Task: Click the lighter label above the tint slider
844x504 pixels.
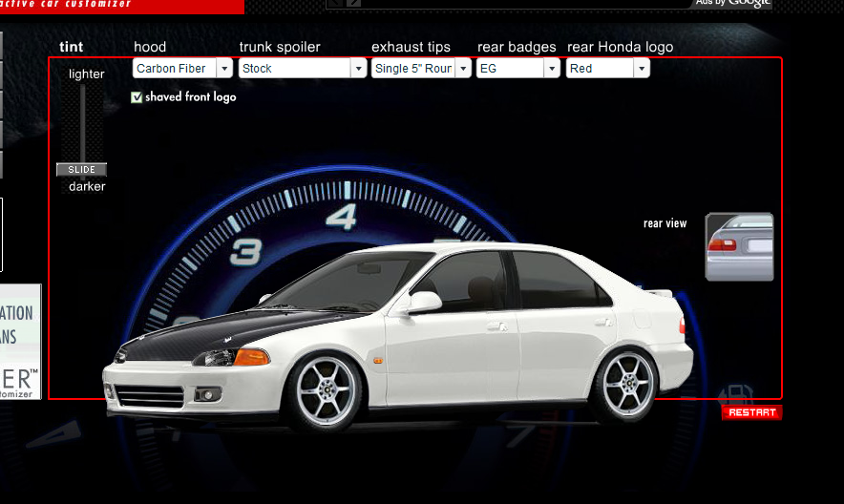Action: 87,74
